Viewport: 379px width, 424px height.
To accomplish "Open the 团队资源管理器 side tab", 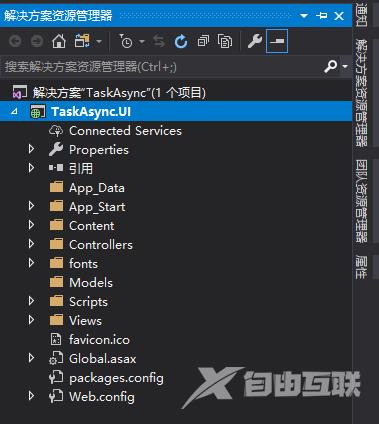I will click(361, 201).
